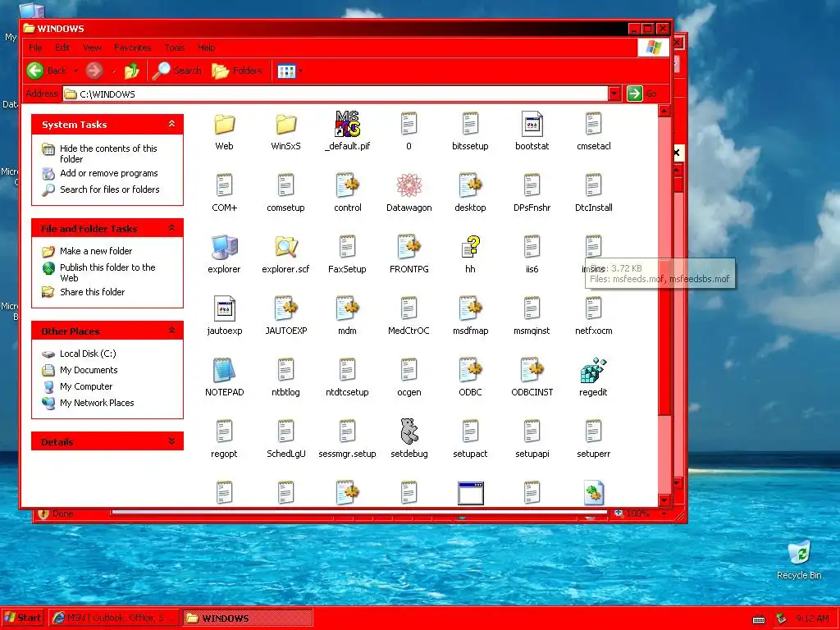
Task: Click Make a new folder link
Action: (x=96, y=251)
